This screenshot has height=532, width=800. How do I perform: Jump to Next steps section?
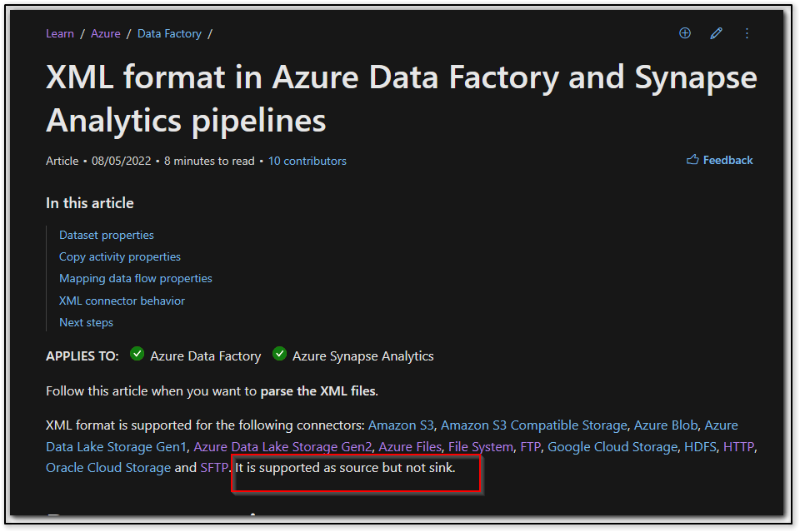click(86, 322)
